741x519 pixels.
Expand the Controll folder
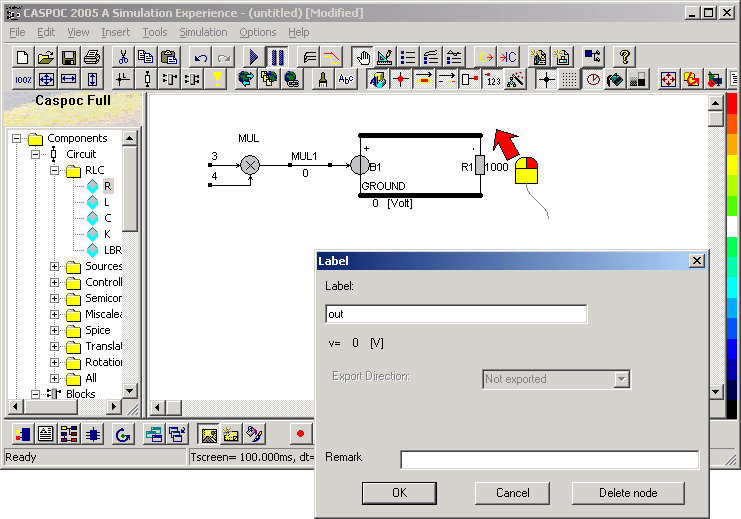tap(54, 283)
